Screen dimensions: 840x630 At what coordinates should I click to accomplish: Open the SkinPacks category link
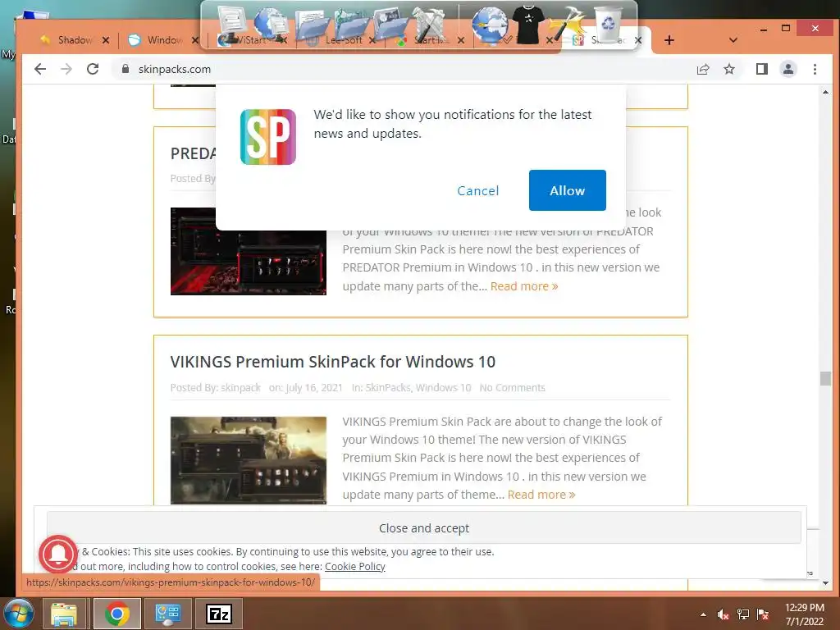(388, 387)
